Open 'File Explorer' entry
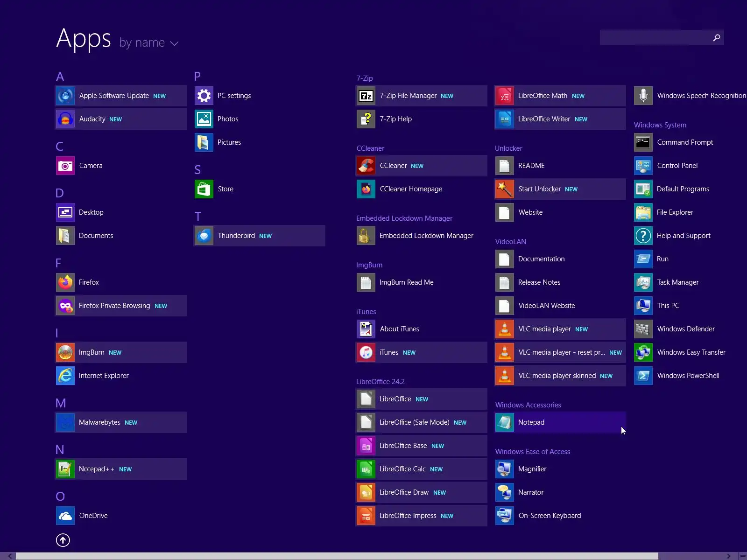This screenshot has height=560, width=747. [x=690, y=212]
